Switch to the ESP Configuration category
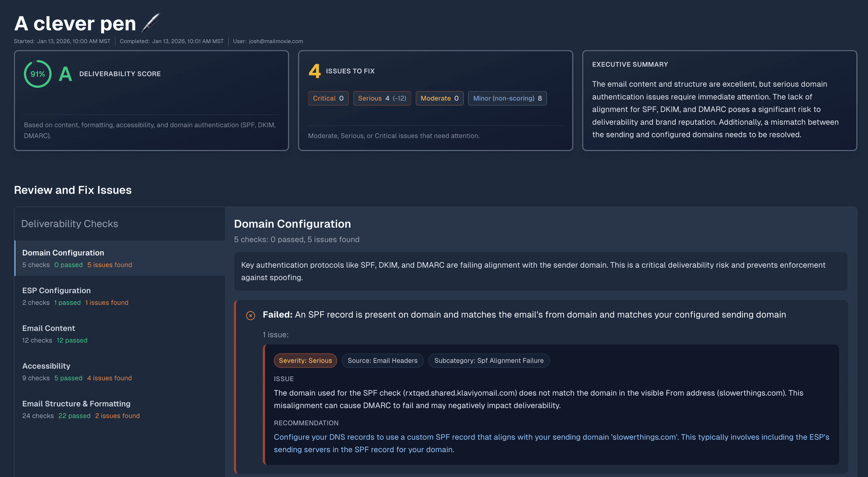 coord(56,290)
